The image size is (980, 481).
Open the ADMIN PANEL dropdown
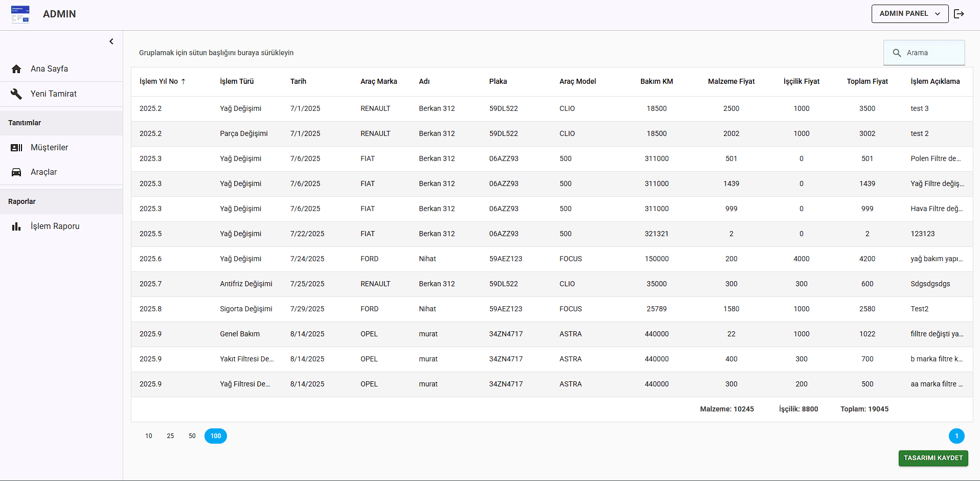pos(909,14)
